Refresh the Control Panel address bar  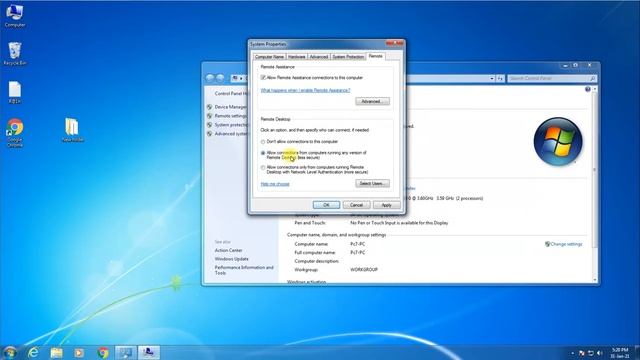click(500, 78)
